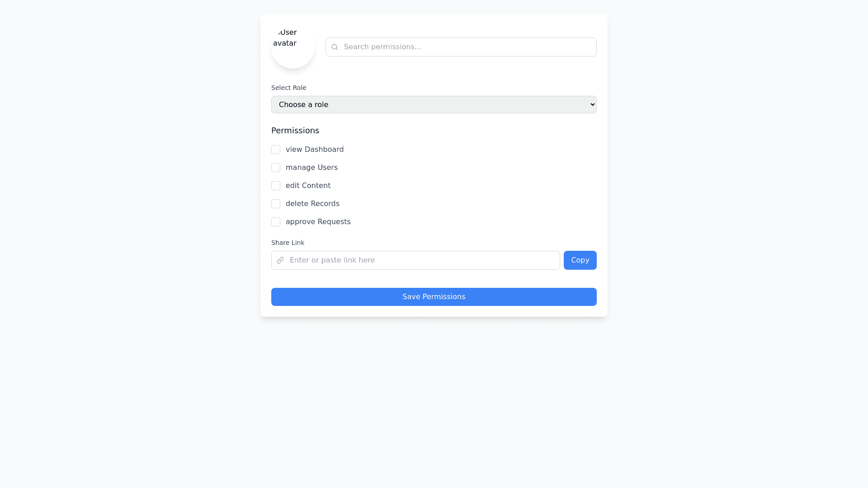
Task: Click the Share Link label
Action: [288, 243]
